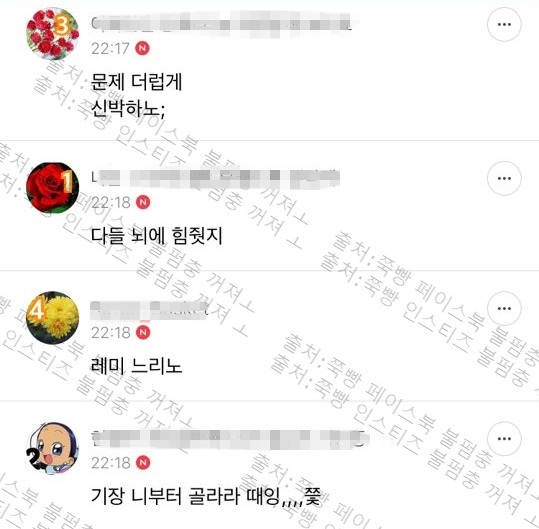Open the blurred nickname next to the red rose avatar
Image resolution: width=539 pixels, height=529 pixels.
tap(215, 179)
